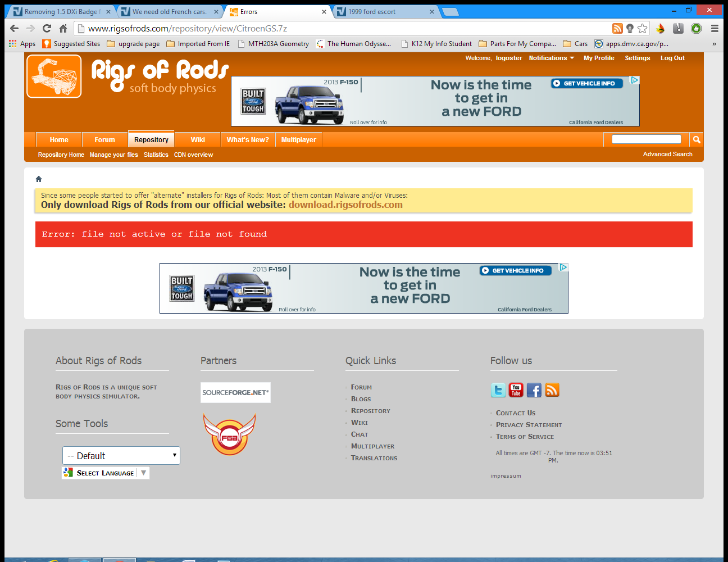Open the Apps grid shortcut
The height and width of the screenshot is (562, 728).
(x=22, y=44)
